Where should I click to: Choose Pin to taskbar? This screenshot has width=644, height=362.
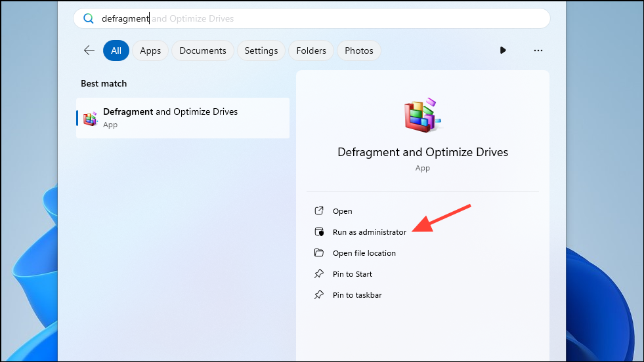(x=357, y=294)
